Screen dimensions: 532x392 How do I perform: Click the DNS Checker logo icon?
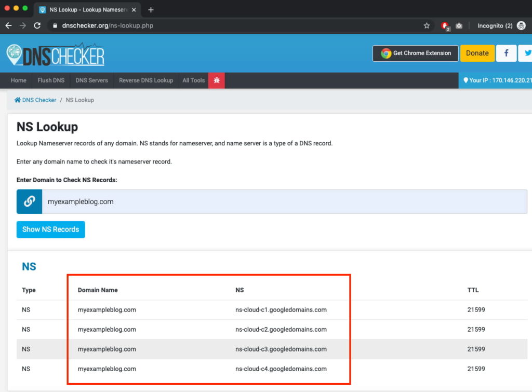coord(16,52)
